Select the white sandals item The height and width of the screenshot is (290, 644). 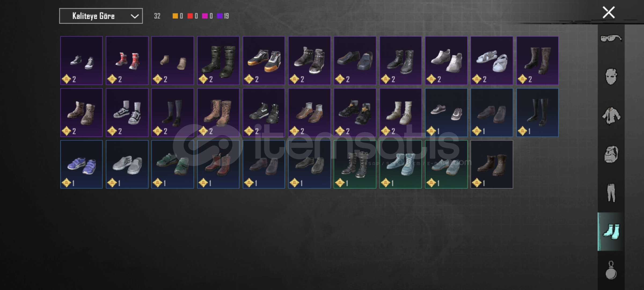pyautogui.click(x=492, y=61)
